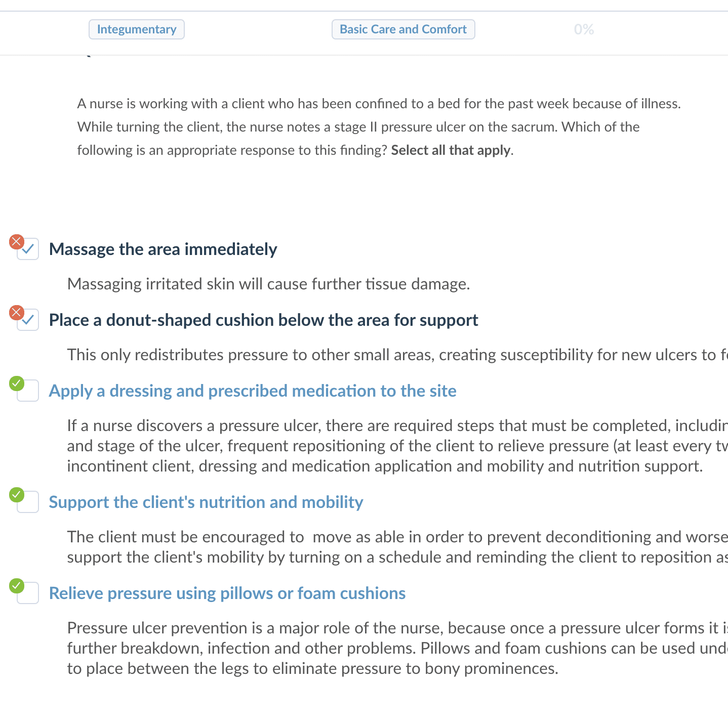
Task: Select 'Place a donut-shaped cushion' answer text
Action: point(263,320)
